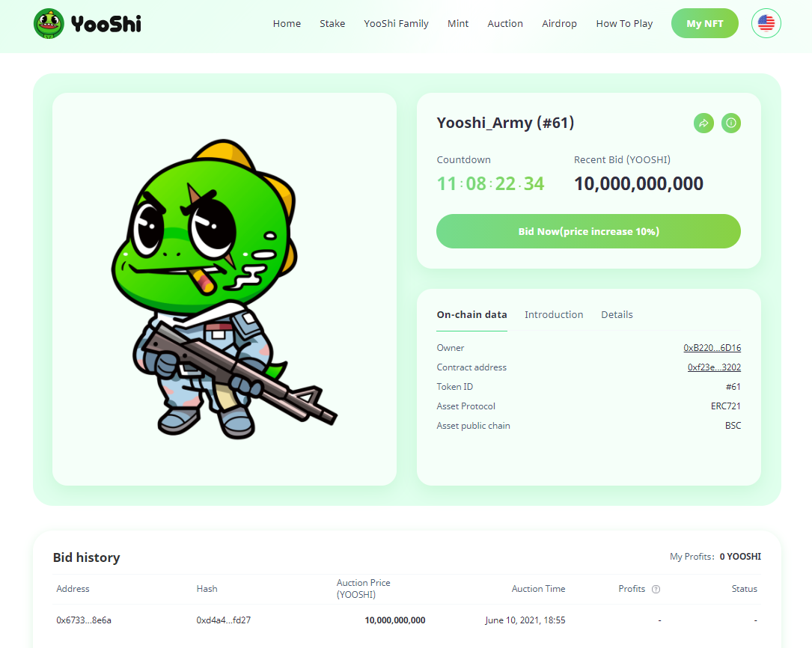Open YooShi Family in navigation

coord(396,24)
